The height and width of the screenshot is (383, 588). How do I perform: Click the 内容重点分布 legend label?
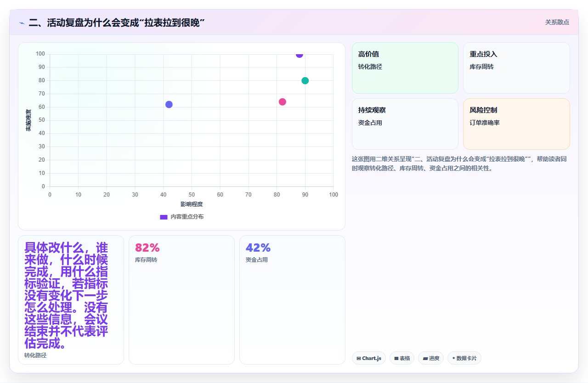coord(187,217)
